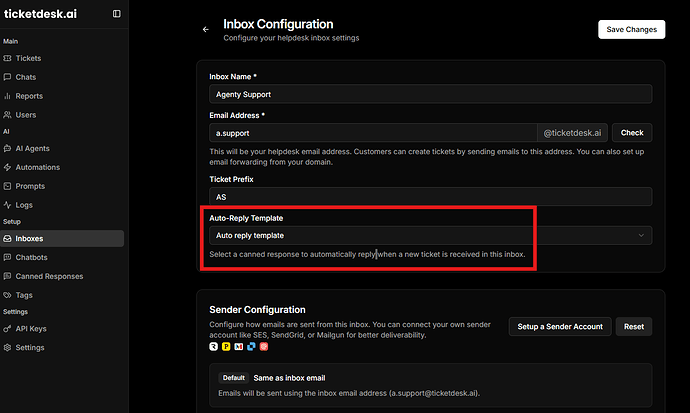Screen dimensions: 690x413
Task: Expand the Auto-Reply Template dropdown
Action: click(x=430, y=236)
